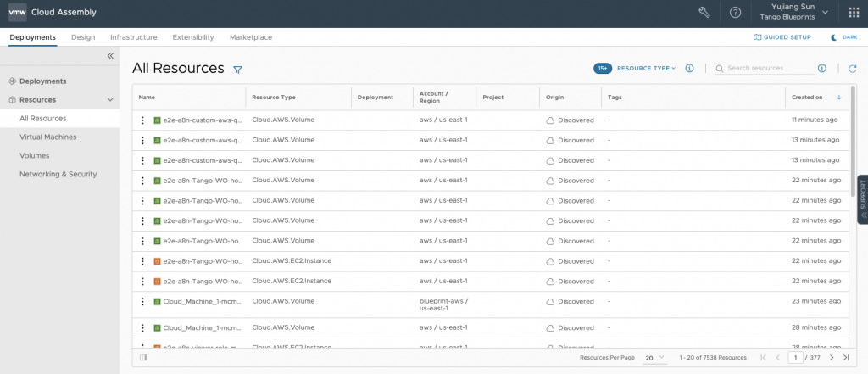Click the info icon next to search field
This screenshot has width=868, height=374.
click(x=821, y=69)
